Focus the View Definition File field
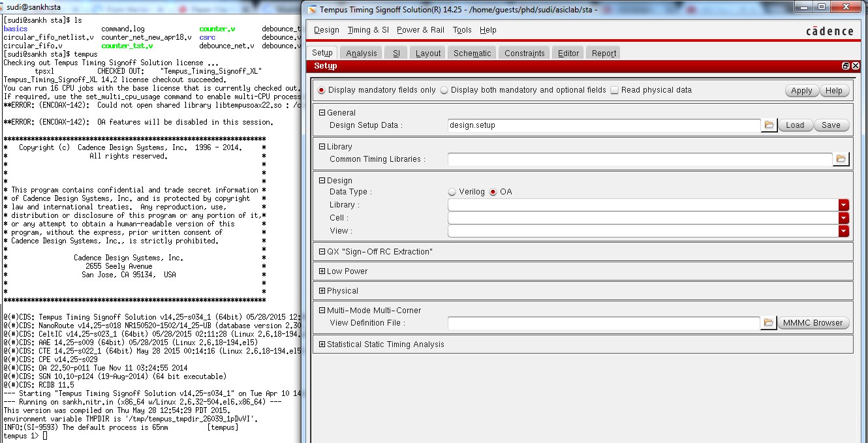The width and height of the screenshot is (868, 443). (x=604, y=323)
